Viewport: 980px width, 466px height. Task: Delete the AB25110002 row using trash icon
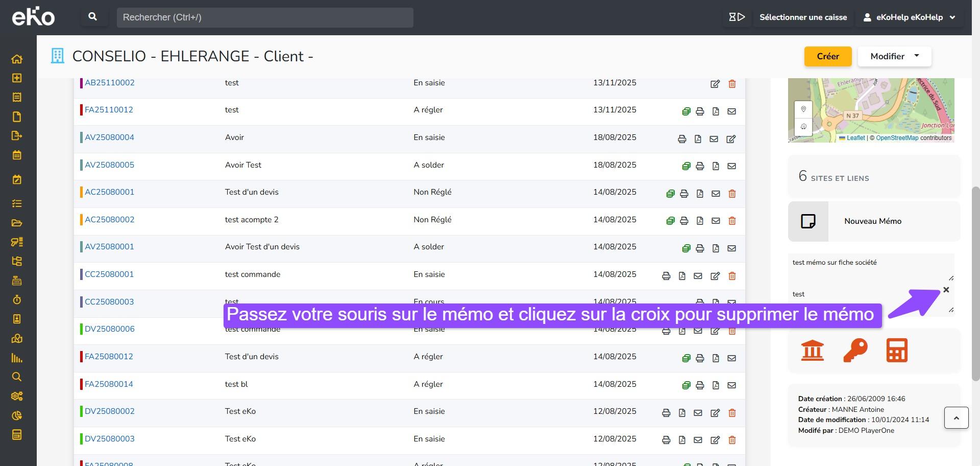pos(732,84)
